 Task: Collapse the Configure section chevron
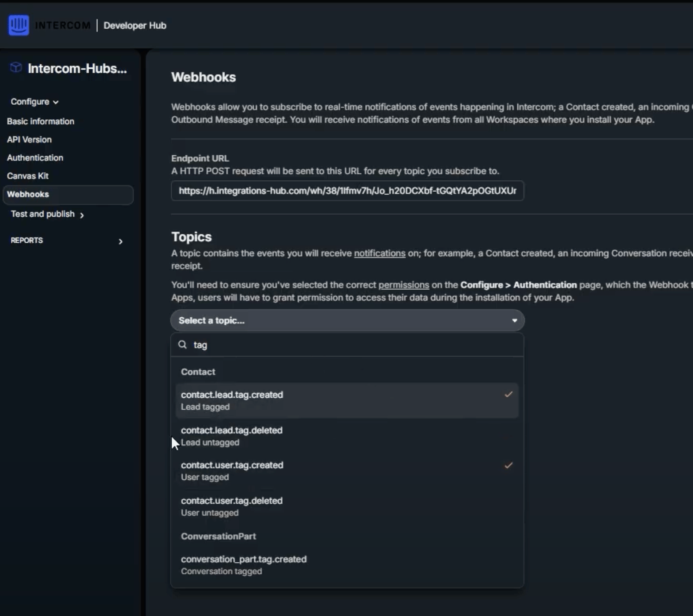tap(56, 102)
